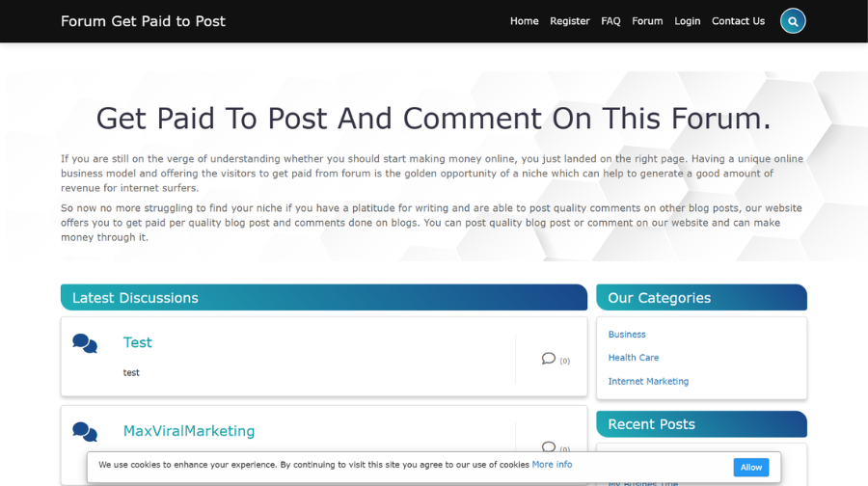Click the lowercase 'test' description text
868x486 pixels.
131,372
